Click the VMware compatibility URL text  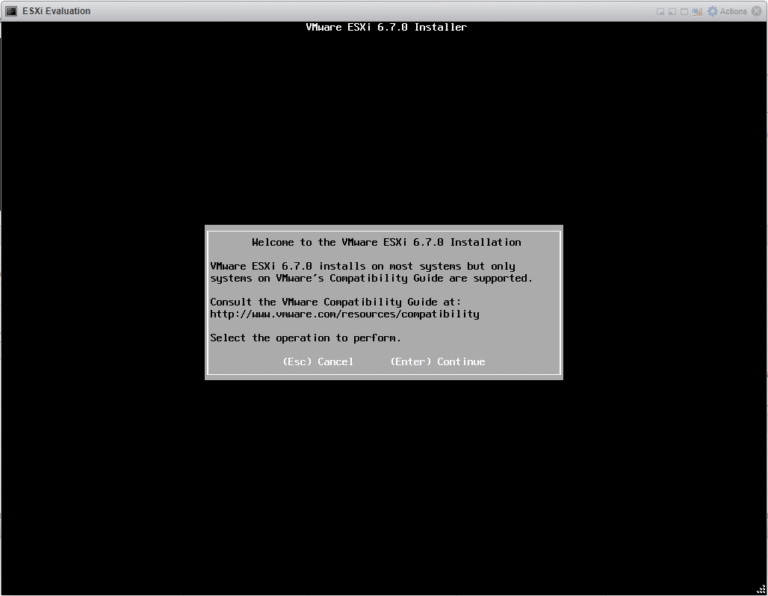coord(345,314)
